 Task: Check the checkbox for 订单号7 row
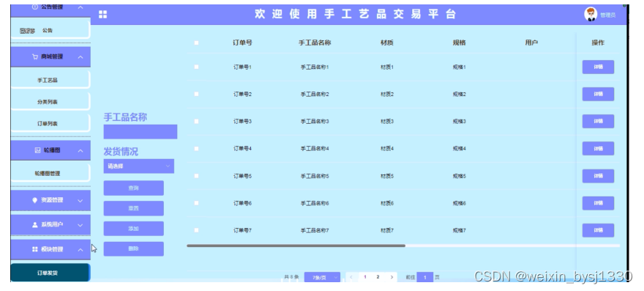(196, 230)
